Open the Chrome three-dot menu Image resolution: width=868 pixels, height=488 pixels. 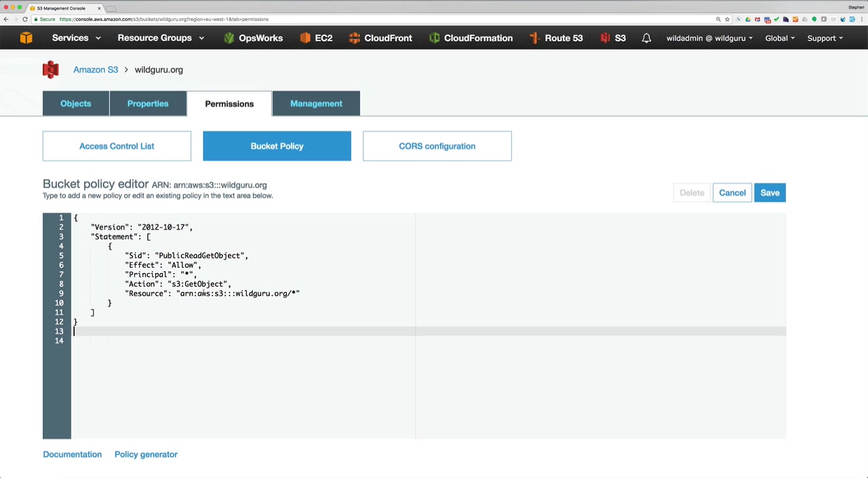click(862, 19)
